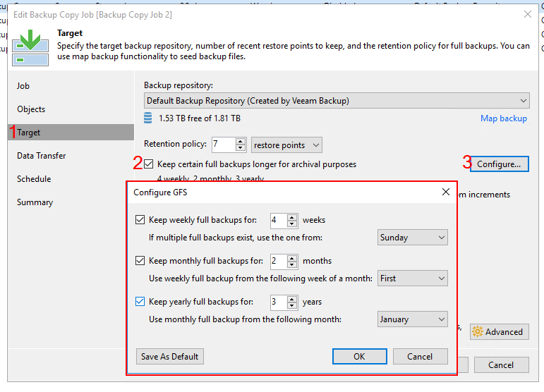
Task: Expand the First week of month dropdown
Action: [x=413, y=278]
